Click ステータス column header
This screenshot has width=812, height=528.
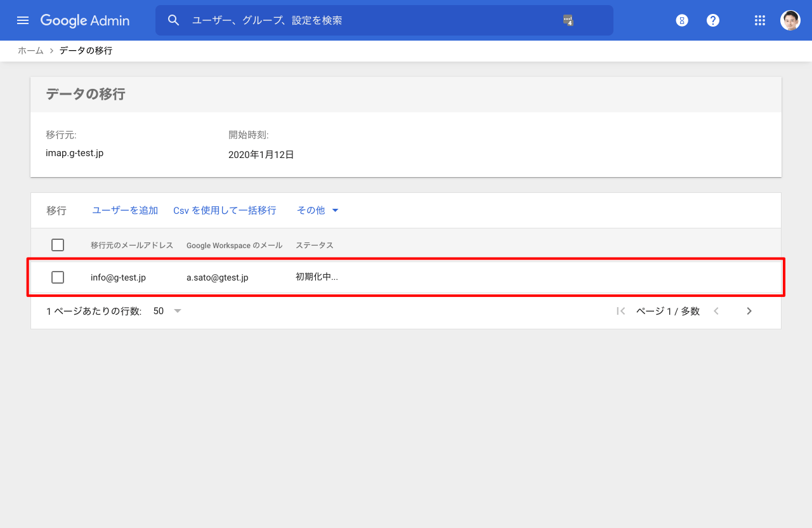pyautogui.click(x=315, y=245)
